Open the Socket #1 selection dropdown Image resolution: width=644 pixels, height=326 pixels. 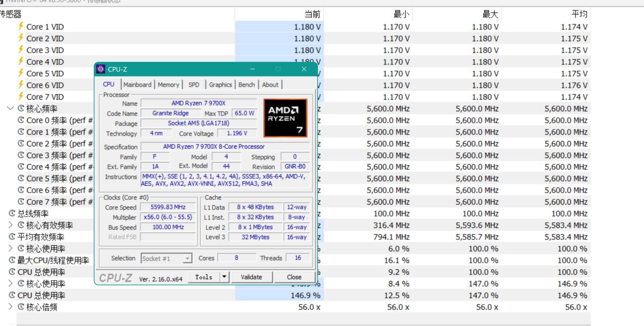187,258
